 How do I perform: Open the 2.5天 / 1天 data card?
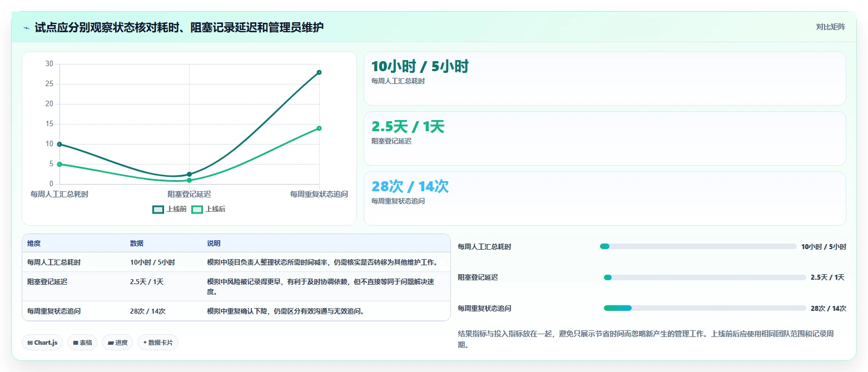click(x=605, y=138)
